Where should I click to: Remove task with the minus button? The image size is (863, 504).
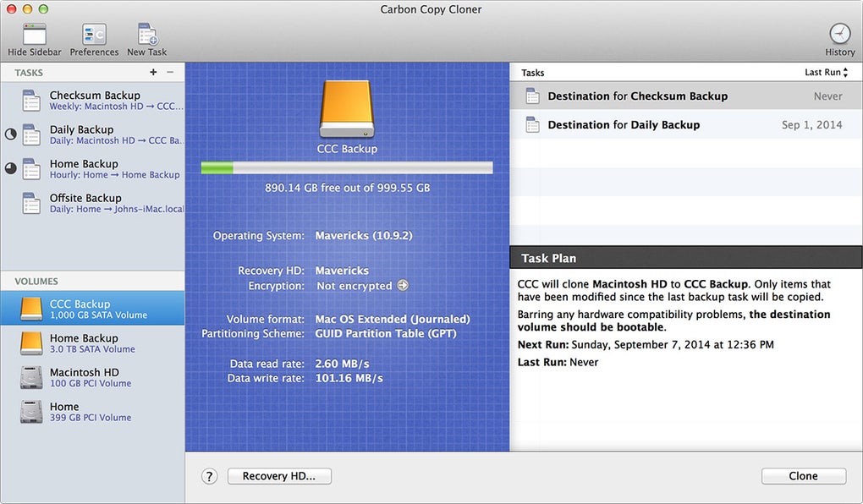(170, 72)
